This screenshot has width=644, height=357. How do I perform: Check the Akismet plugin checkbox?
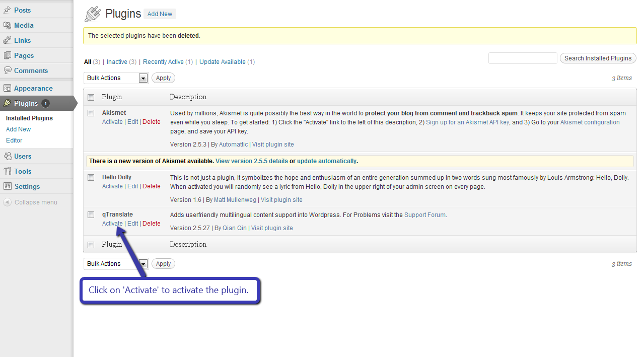pyautogui.click(x=91, y=113)
